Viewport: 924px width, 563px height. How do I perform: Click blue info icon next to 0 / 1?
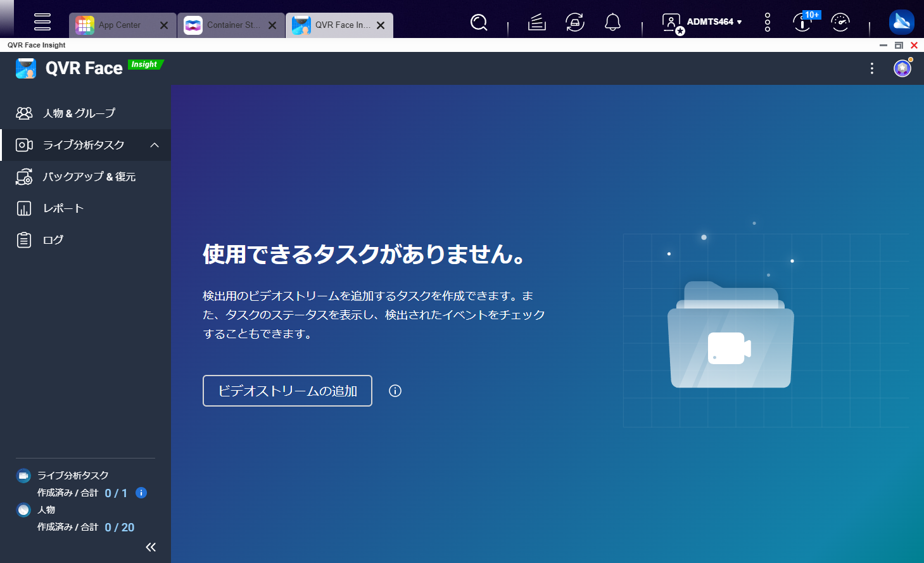[141, 493]
